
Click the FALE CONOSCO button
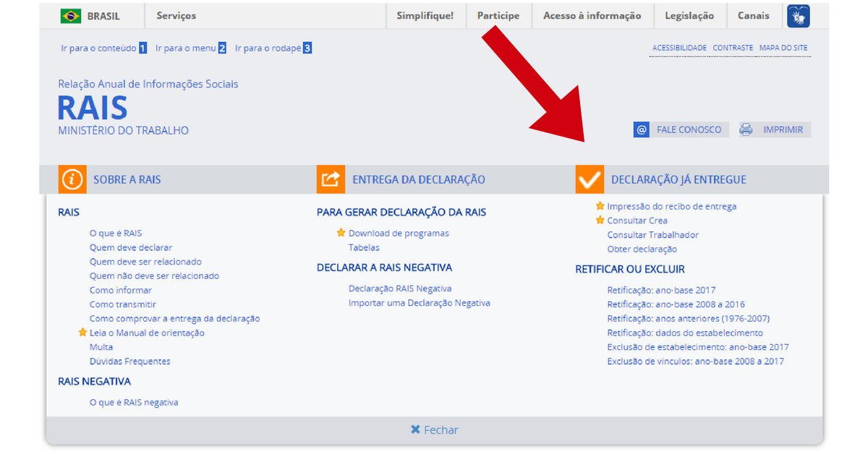click(x=681, y=129)
